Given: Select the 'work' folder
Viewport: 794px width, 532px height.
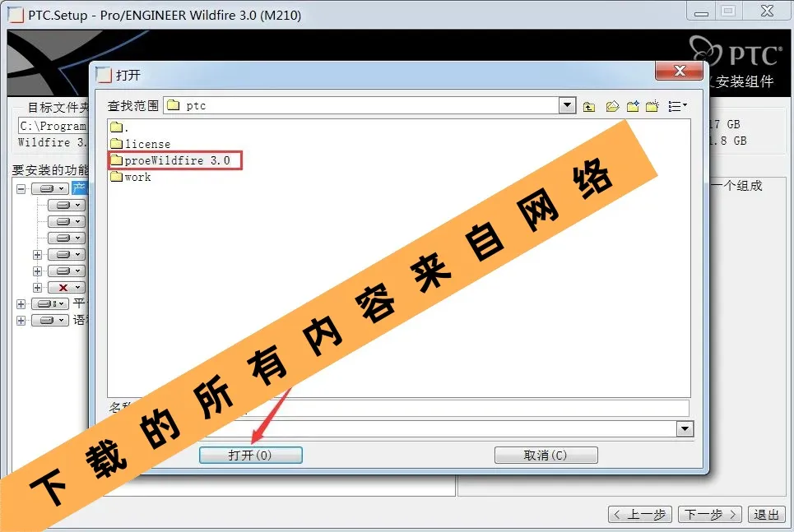Looking at the screenshot, I should (x=131, y=177).
